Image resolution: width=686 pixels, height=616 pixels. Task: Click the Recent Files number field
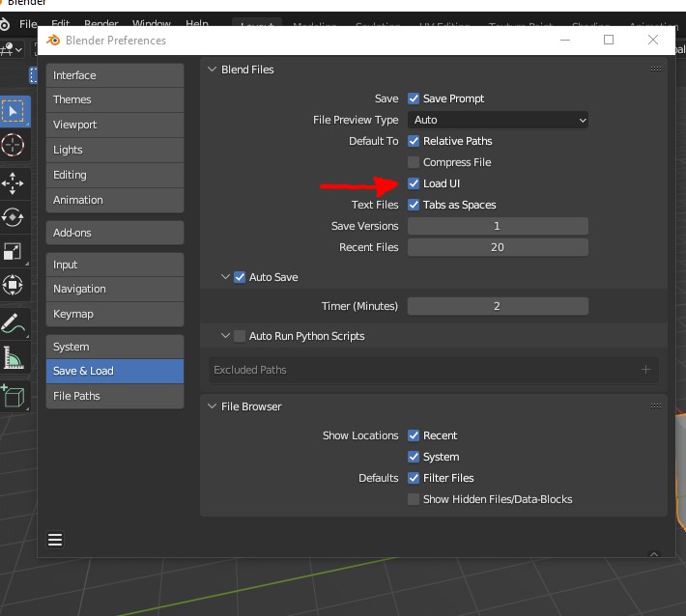tap(498, 247)
